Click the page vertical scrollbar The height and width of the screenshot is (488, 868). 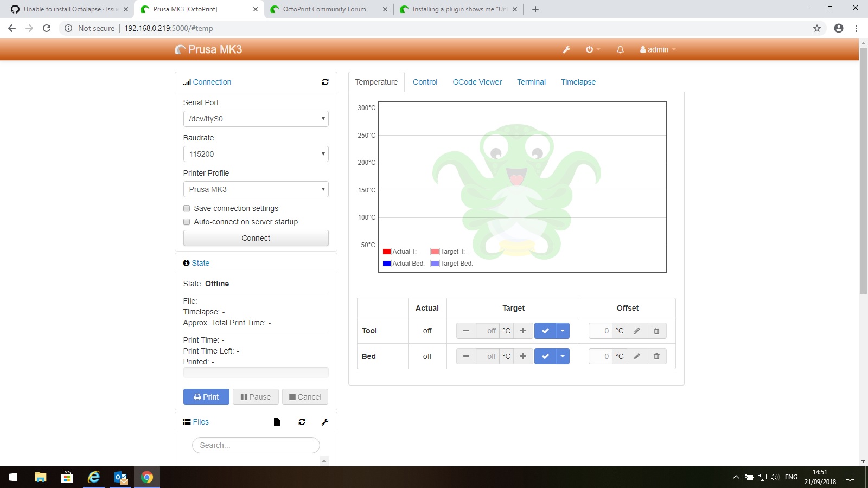tap(863, 170)
